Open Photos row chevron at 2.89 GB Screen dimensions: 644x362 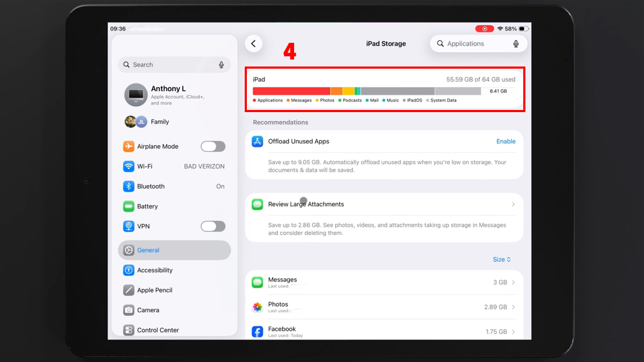tap(514, 307)
